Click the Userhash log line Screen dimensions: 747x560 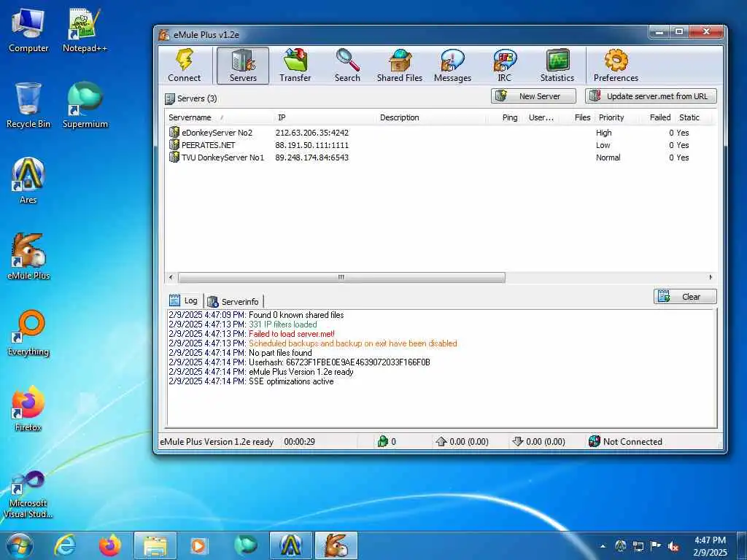[299, 362]
